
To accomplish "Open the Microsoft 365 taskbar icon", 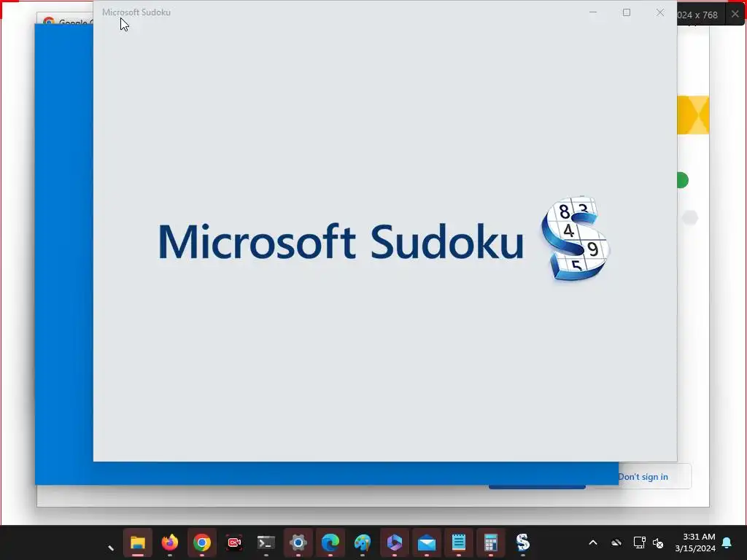I will (x=395, y=542).
